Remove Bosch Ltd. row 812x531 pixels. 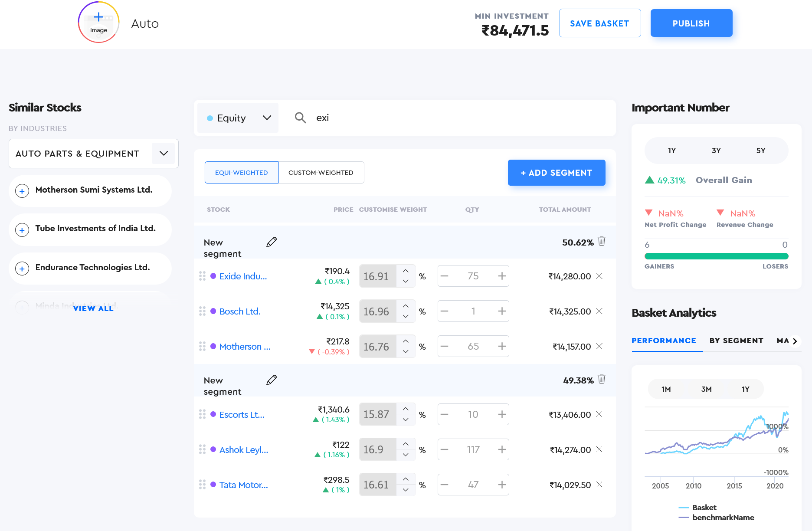click(x=599, y=311)
